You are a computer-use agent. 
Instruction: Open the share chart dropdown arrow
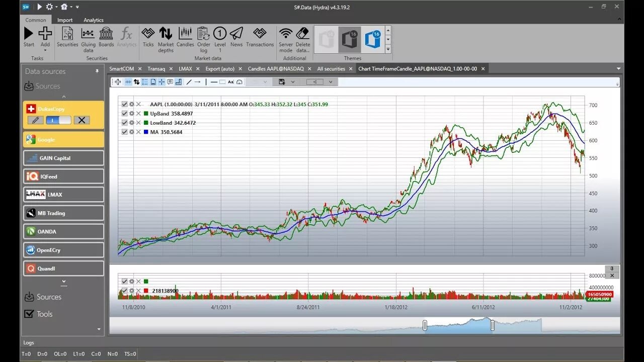(331, 82)
